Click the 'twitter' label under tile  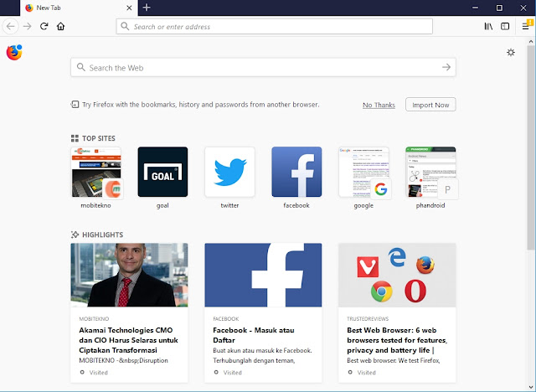pos(229,205)
